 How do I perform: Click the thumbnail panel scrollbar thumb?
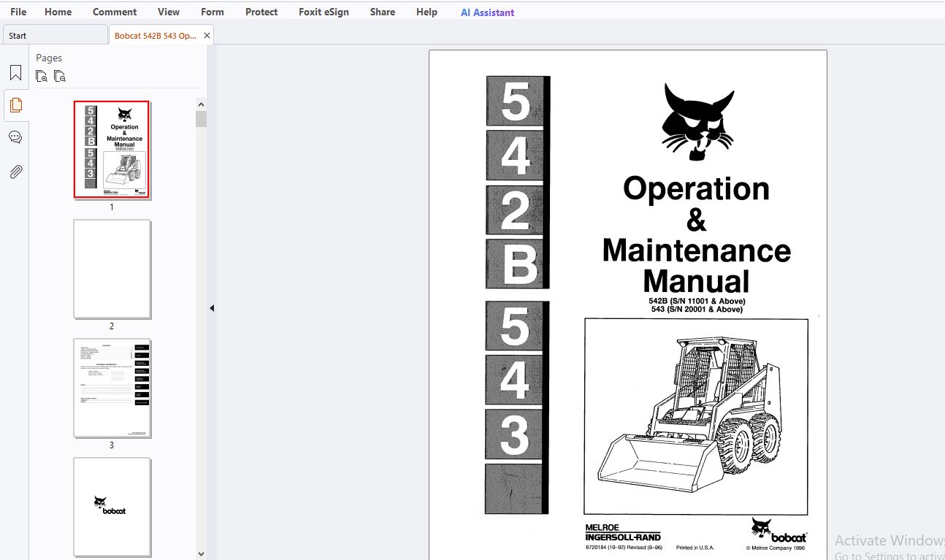(x=202, y=119)
